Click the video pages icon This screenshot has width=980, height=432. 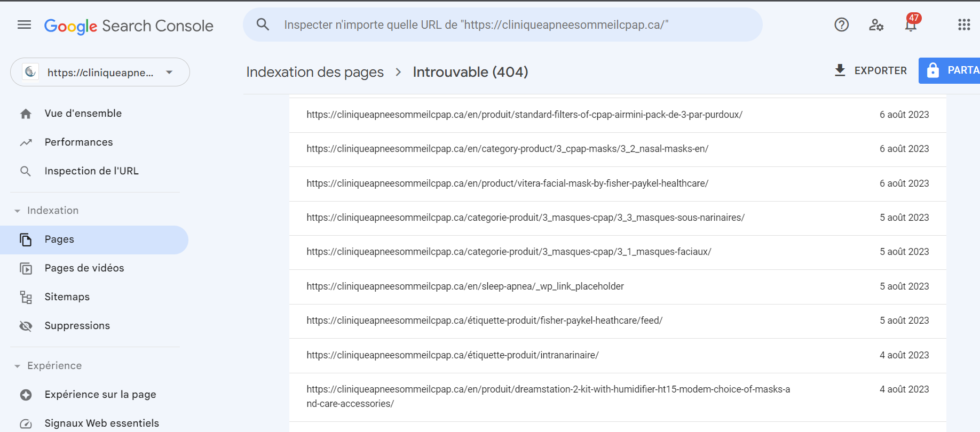click(26, 268)
